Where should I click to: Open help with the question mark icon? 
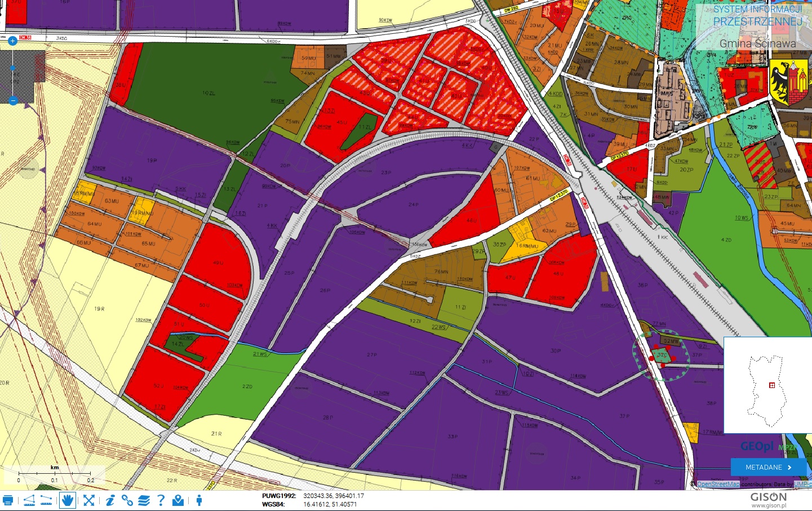161,500
